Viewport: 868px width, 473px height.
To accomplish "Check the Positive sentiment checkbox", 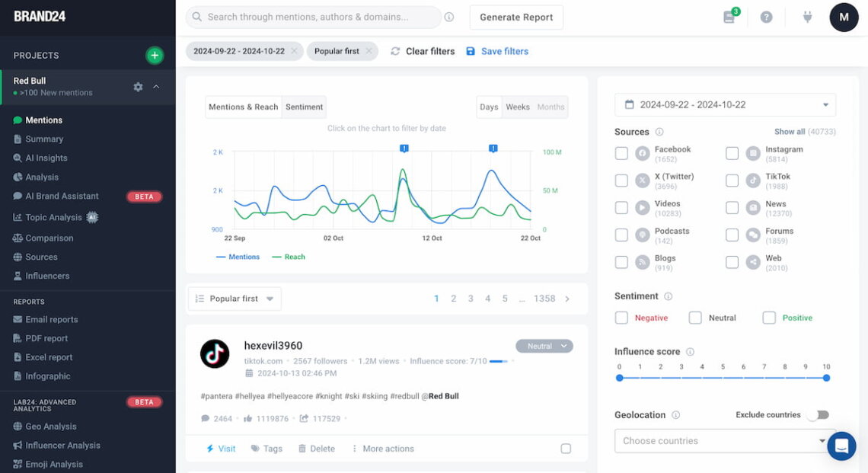I will [x=769, y=318].
